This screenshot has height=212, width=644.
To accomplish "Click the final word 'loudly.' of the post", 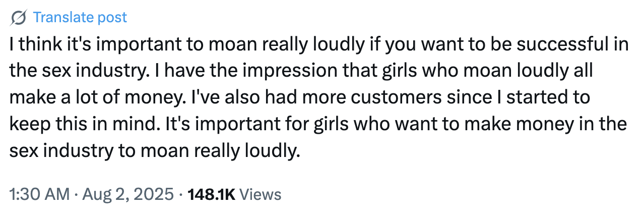I will coord(271,149).
